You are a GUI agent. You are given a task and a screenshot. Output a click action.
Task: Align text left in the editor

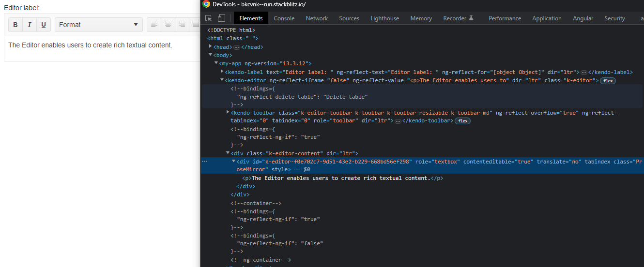[154, 25]
